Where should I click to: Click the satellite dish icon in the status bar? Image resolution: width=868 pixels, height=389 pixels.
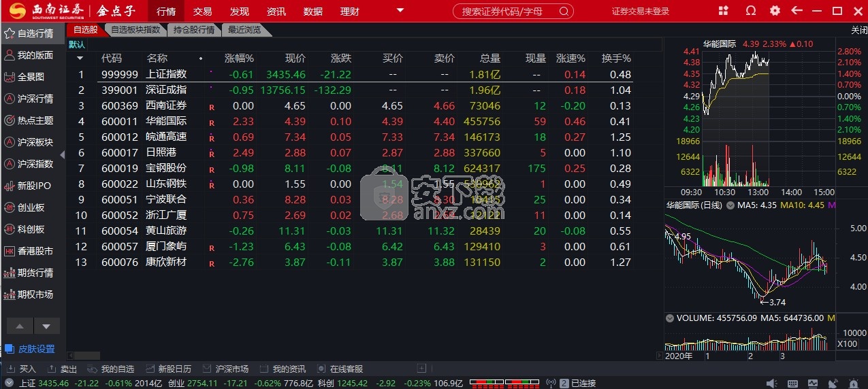point(833,384)
